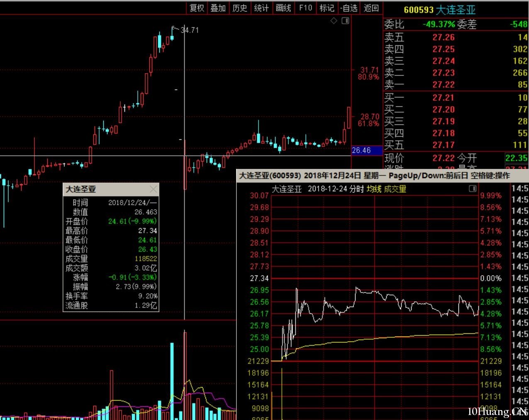Close the 大连圣亚 data info popup
The width and height of the screenshot is (529, 420).
click(x=153, y=189)
